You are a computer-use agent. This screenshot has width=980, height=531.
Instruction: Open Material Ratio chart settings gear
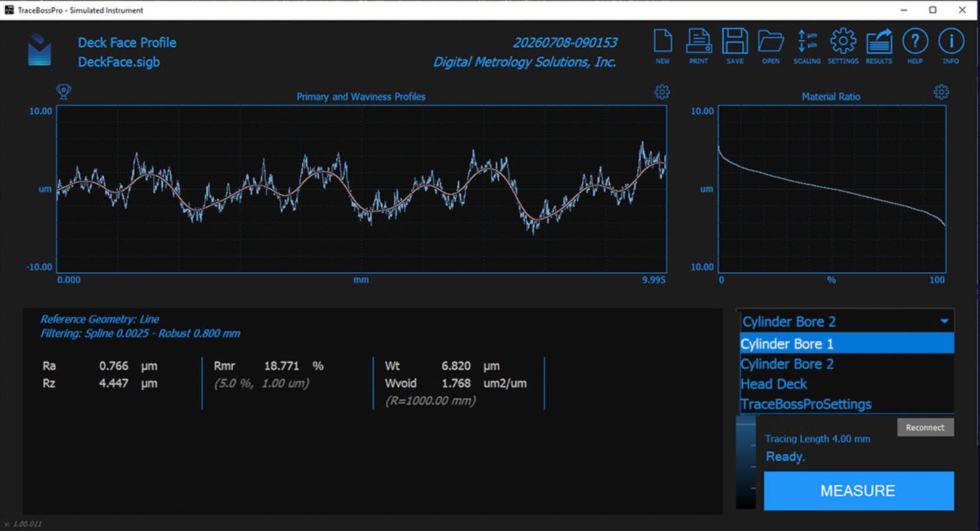[x=941, y=92]
